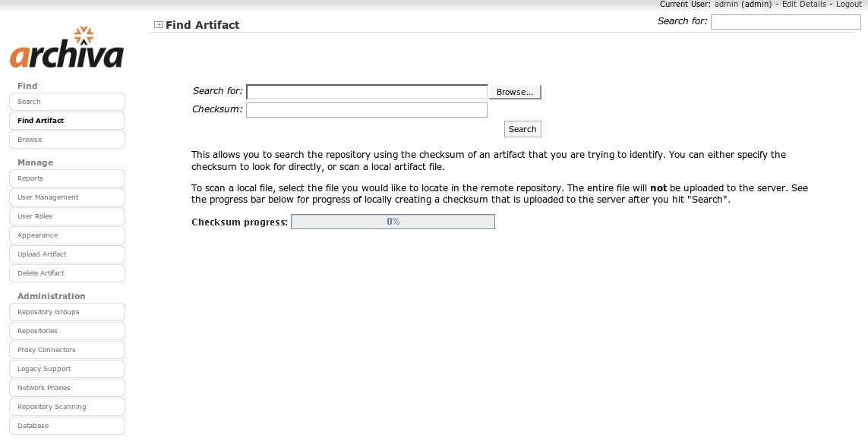Click the Archiva logo
The width and height of the screenshot is (868, 444).
click(67, 48)
